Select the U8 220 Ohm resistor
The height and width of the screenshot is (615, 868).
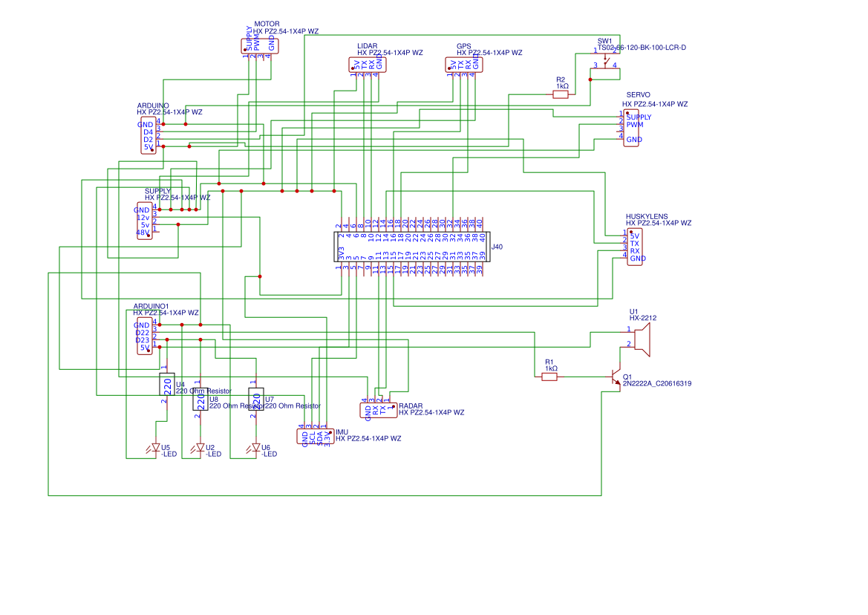[x=200, y=399]
